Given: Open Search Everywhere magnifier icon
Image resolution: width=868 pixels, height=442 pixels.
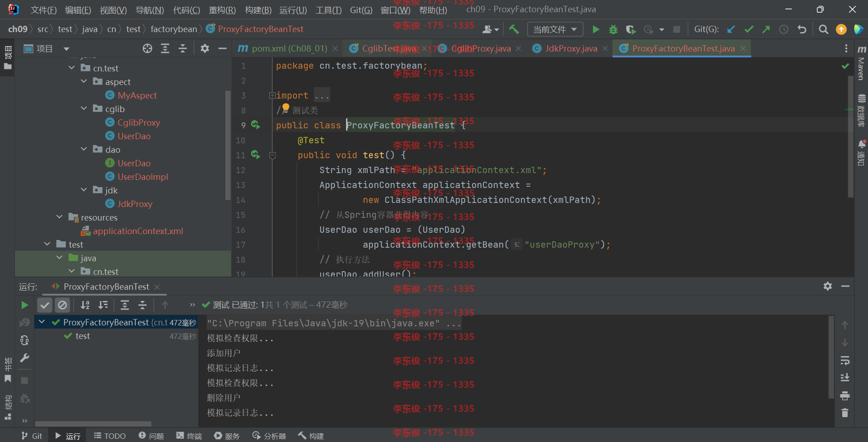Looking at the screenshot, I should pyautogui.click(x=824, y=29).
